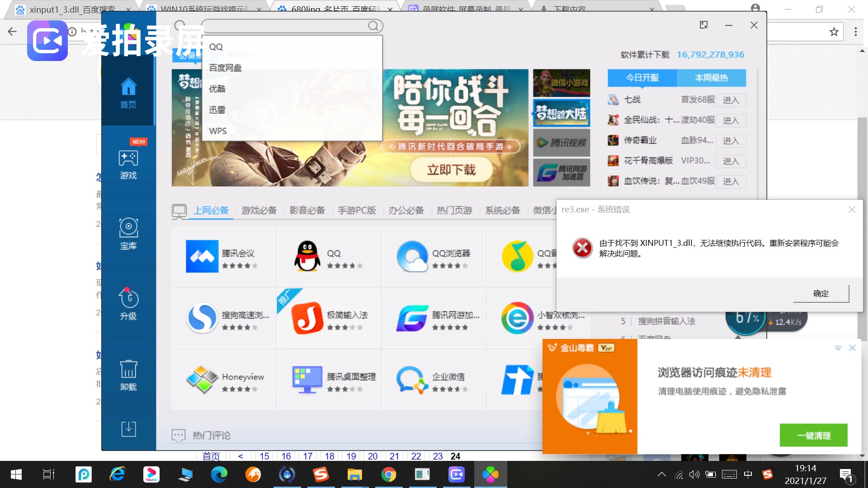Open the download manager icon at sidebar bottom

(128, 428)
